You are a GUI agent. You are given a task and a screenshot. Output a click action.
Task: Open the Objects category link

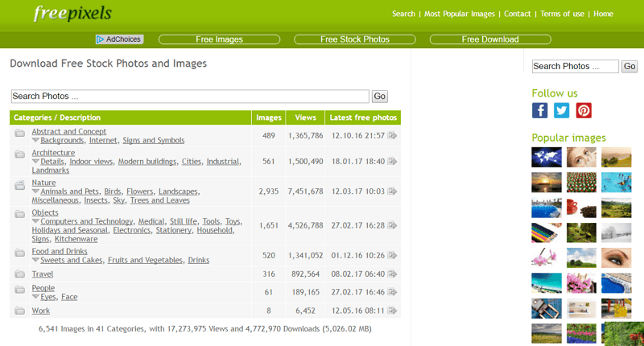45,212
